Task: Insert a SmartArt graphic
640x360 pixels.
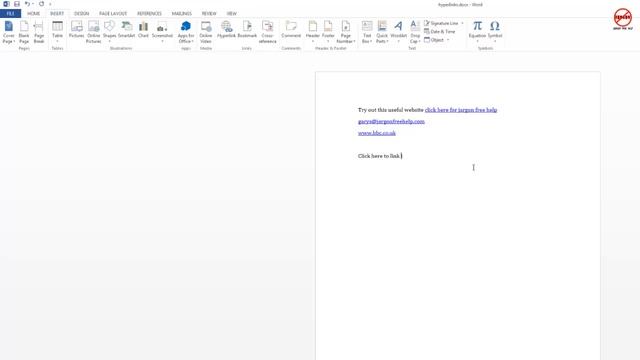Action: (x=127, y=30)
